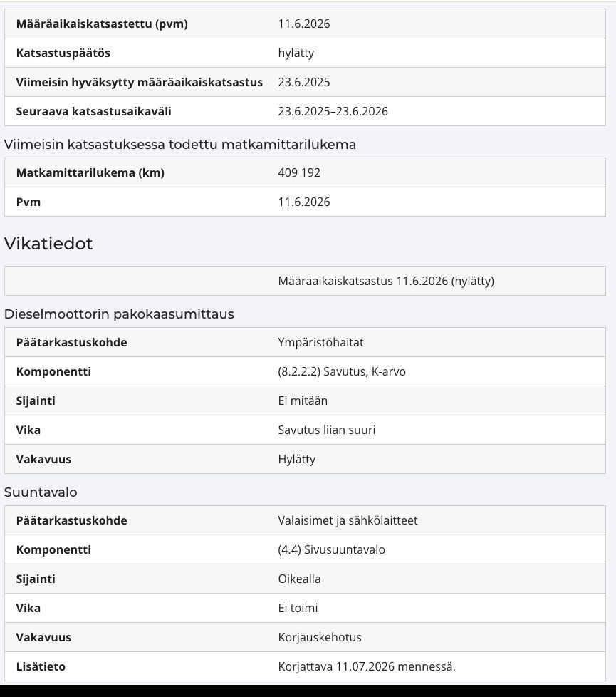Click the Määräaikaiskatsastettu date 11.6.2026

304,24
